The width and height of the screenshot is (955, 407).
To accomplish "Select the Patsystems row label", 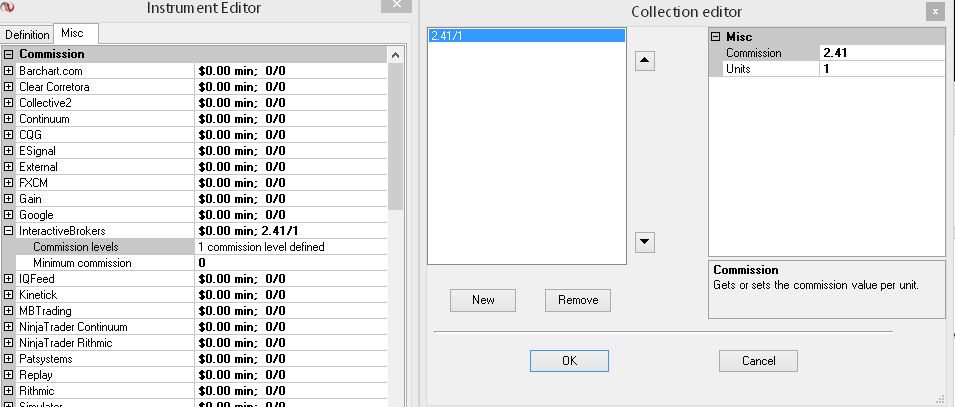I will (46, 359).
